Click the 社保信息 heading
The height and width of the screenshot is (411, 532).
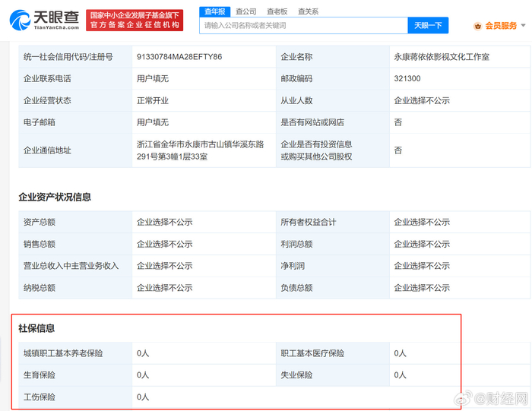coord(36,328)
